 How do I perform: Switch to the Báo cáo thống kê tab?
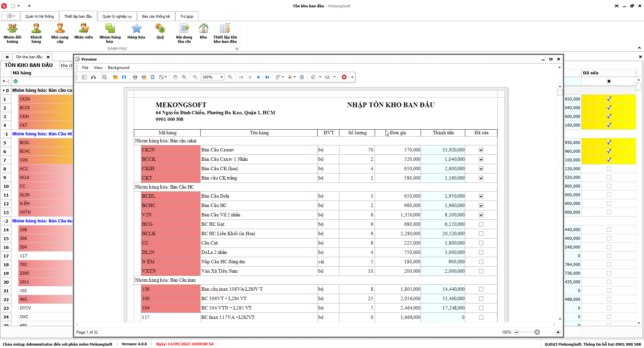(x=156, y=16)
